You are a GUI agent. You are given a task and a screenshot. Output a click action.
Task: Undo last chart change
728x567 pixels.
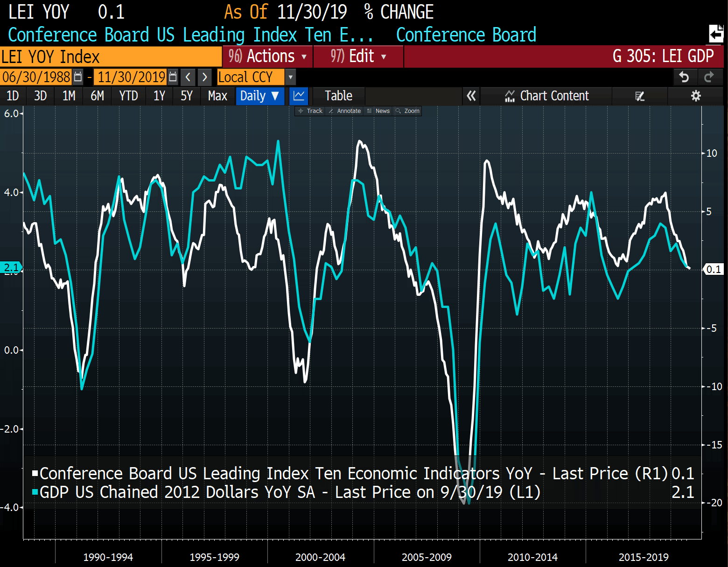pyautogui.click(x=685, y=77)
